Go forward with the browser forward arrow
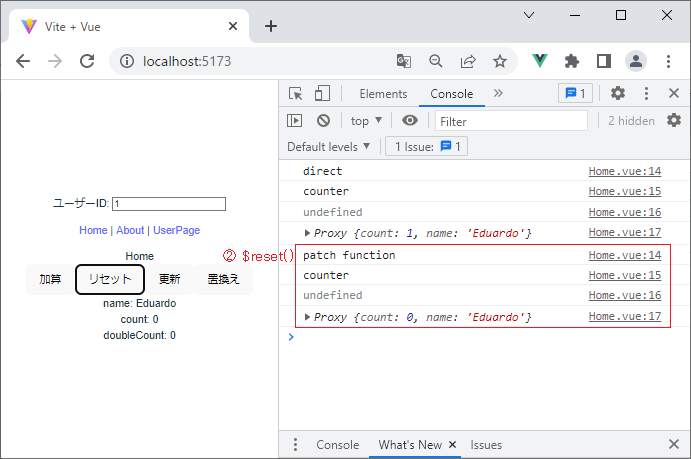Viewport: 691px width, 459px height. click(x=55, y=61)
